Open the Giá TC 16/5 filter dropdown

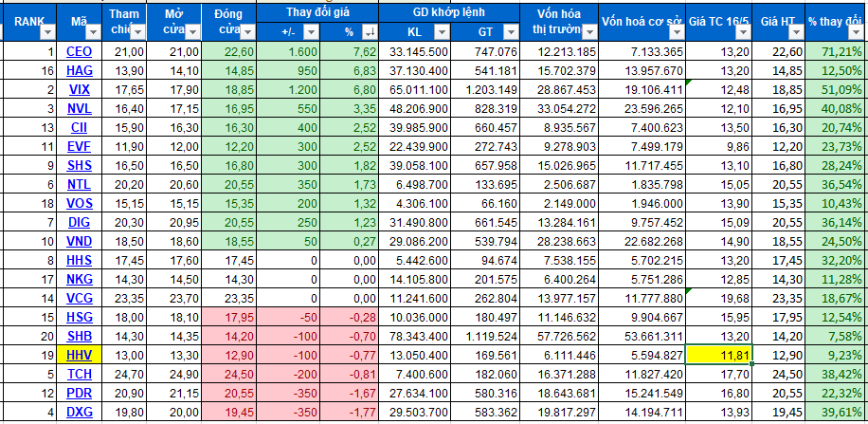(743, 32)
